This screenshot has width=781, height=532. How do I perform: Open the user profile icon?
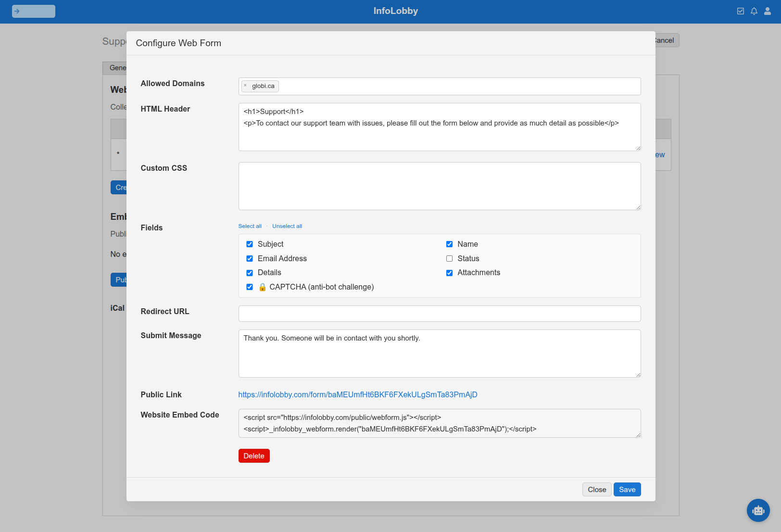click(x=768, y=11)
